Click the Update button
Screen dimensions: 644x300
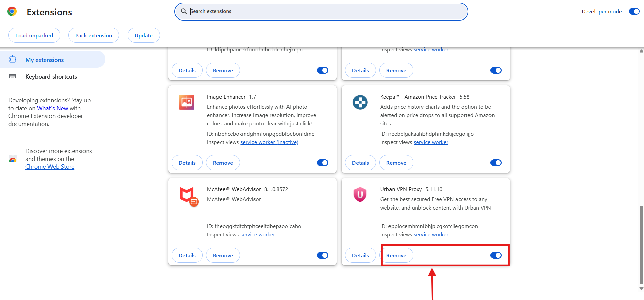click(144, 35)
